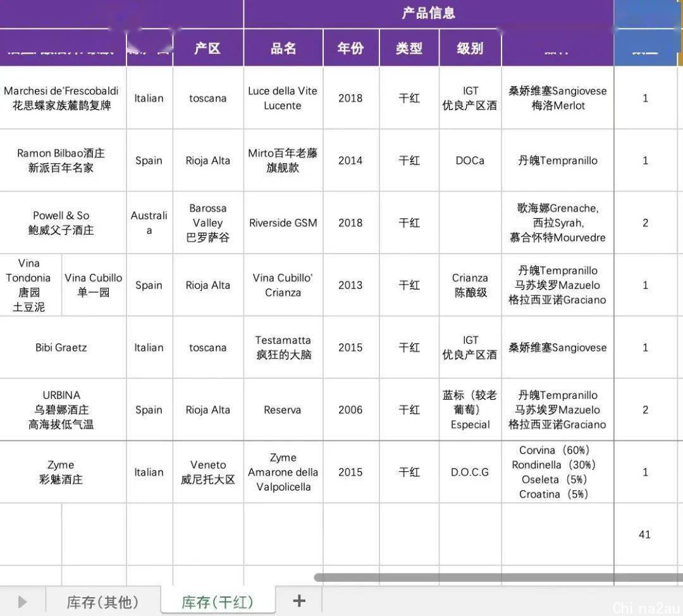Click the horizontal scrollbar above the sheet tabs
683x616 pixels.
[x=498, y=577]
